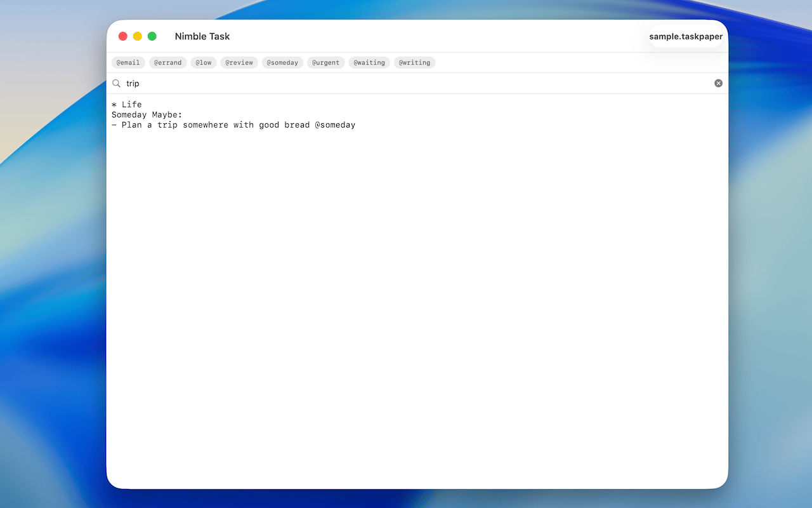This screenshot has width=812, height=508.
Task: Select the 'Someday Maybe:' project line
Action: click(147, 115)
